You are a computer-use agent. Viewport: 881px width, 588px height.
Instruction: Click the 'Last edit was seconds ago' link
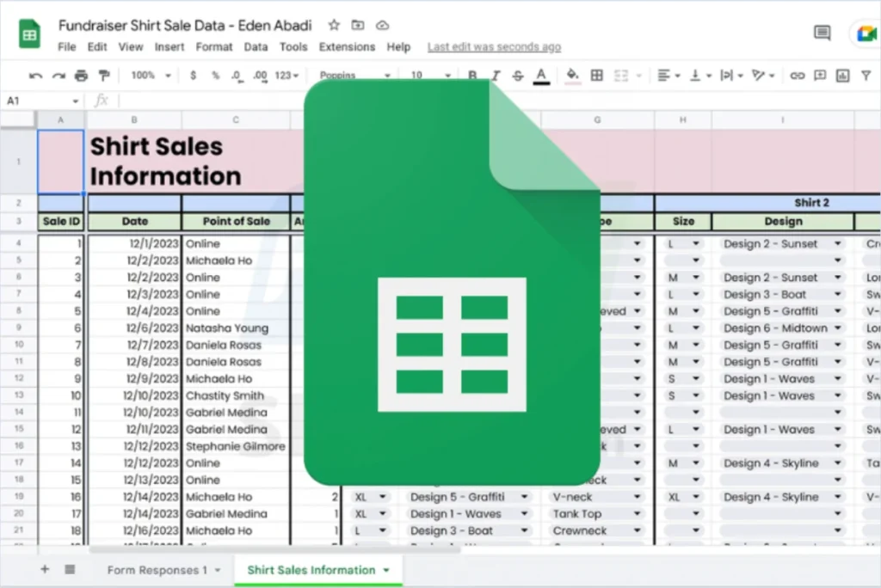point(494,47)
